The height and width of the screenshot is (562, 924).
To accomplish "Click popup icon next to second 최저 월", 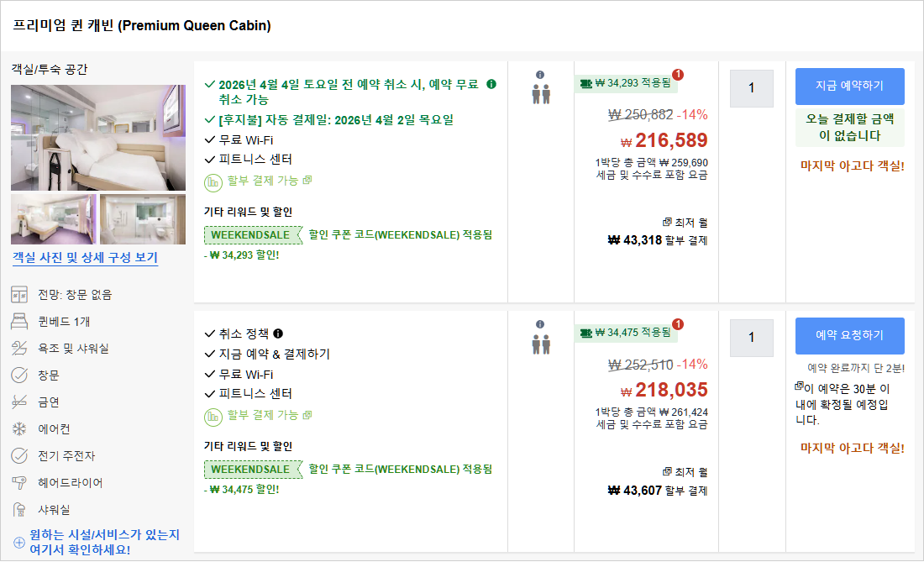I will coord(667,471).
